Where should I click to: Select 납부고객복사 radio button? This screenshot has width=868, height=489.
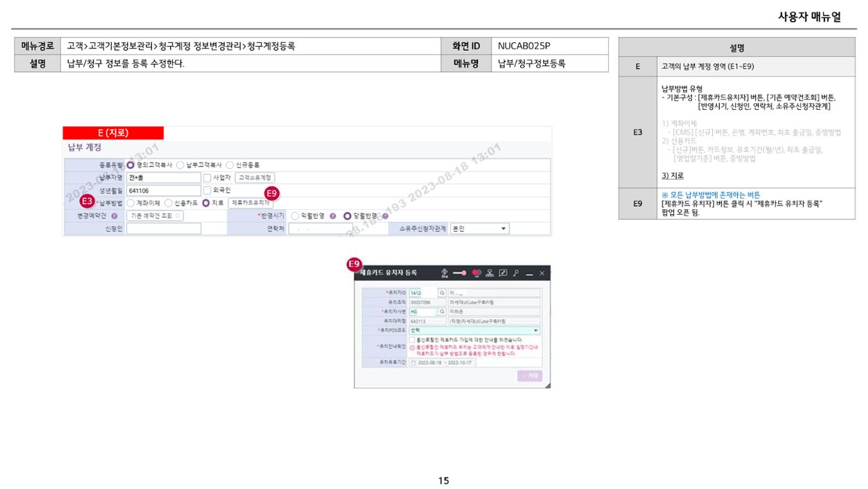180,165
